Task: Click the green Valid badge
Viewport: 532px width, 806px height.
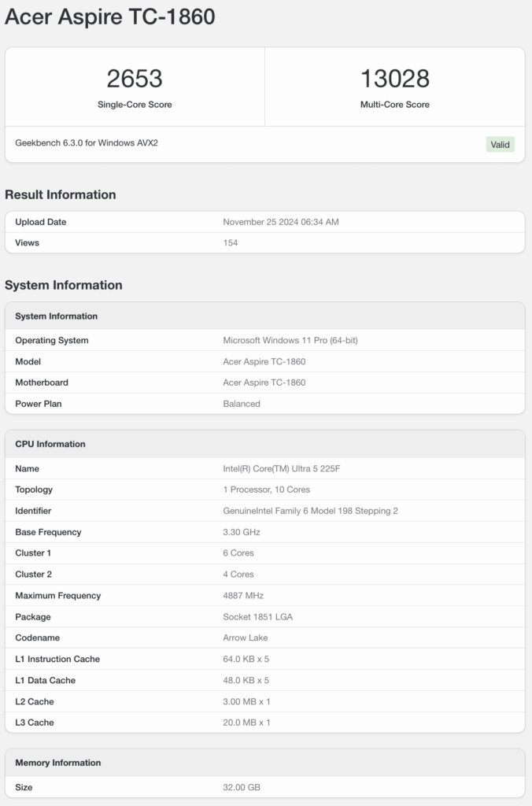Action: 501,144
